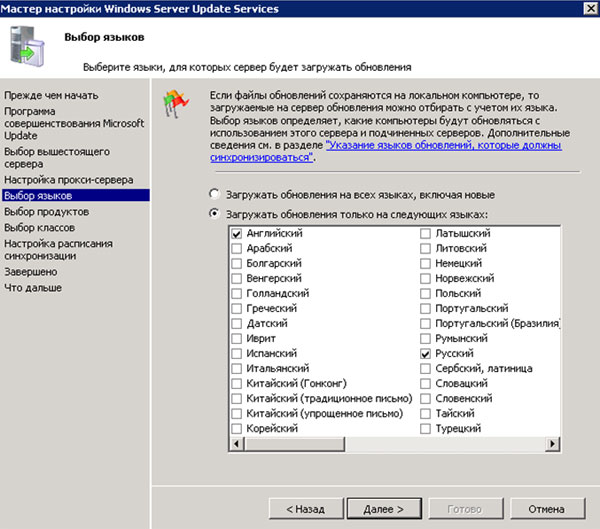This screenshot has height=529, width=600.
Task: Close the WSUS setup wizard window
Action: coord(591,8)
